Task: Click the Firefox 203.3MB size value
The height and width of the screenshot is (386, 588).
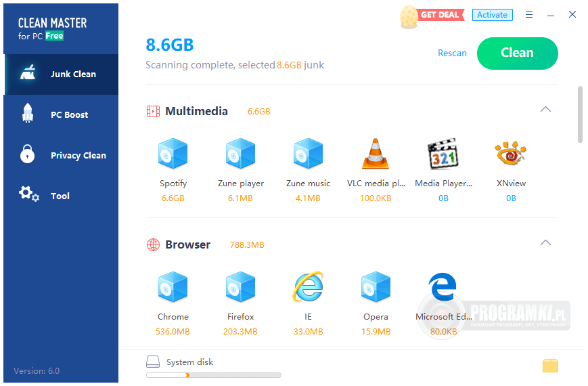Action: point(240,332)
